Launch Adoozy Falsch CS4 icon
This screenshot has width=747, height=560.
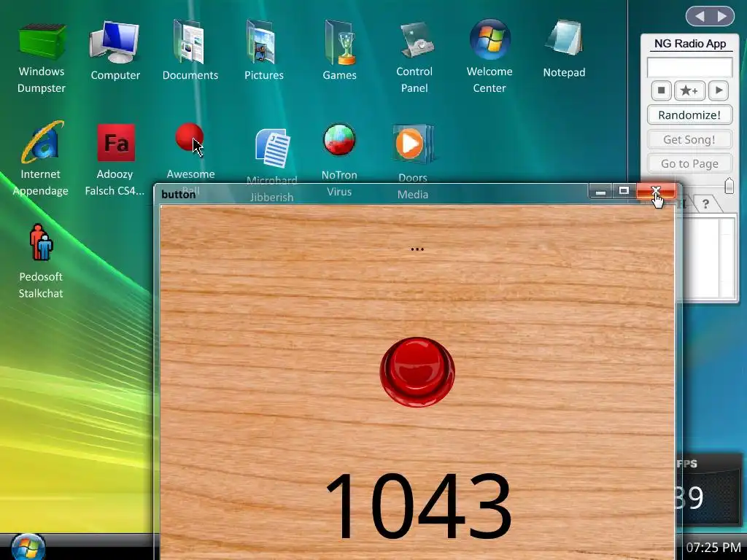pos(116,142)
